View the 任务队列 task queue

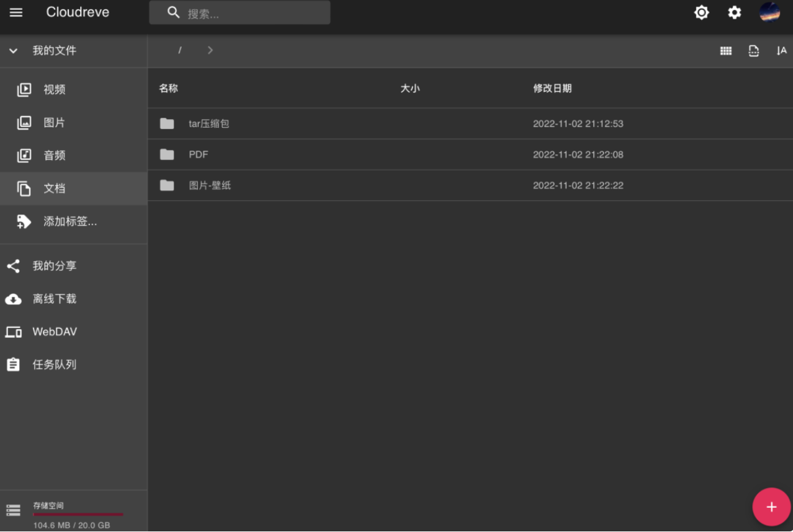click(55, 365)
